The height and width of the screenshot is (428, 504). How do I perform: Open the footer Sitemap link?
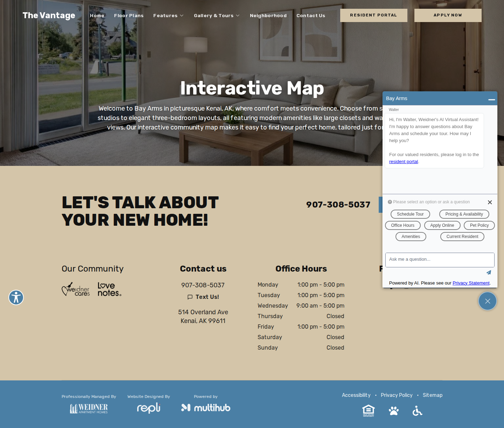pos(433,395)
